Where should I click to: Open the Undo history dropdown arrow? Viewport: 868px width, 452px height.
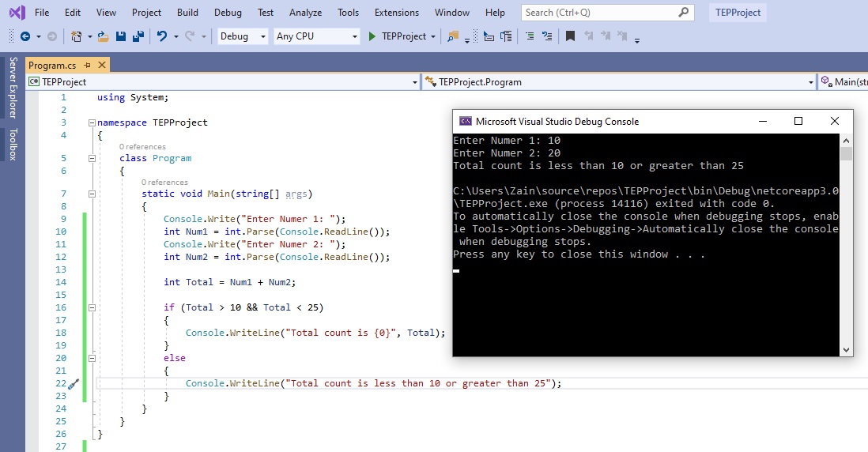(x=175, y=37)
